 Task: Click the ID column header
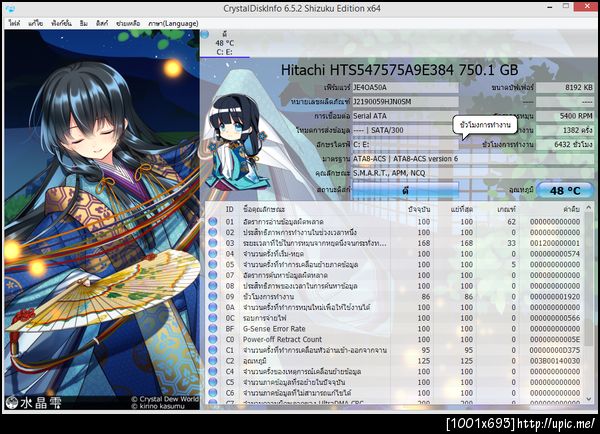[230, 209]
